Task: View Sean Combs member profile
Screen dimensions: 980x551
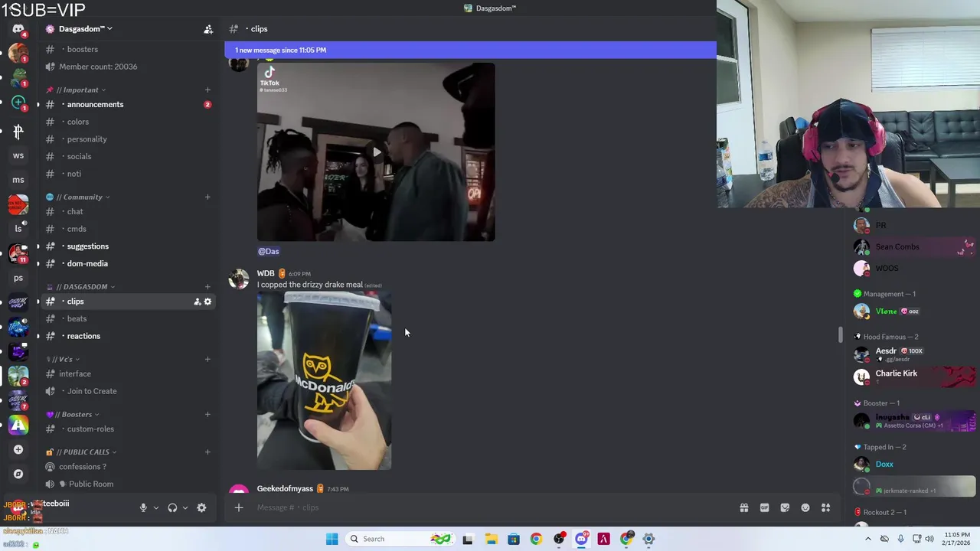Action: (x=914, y=247)
